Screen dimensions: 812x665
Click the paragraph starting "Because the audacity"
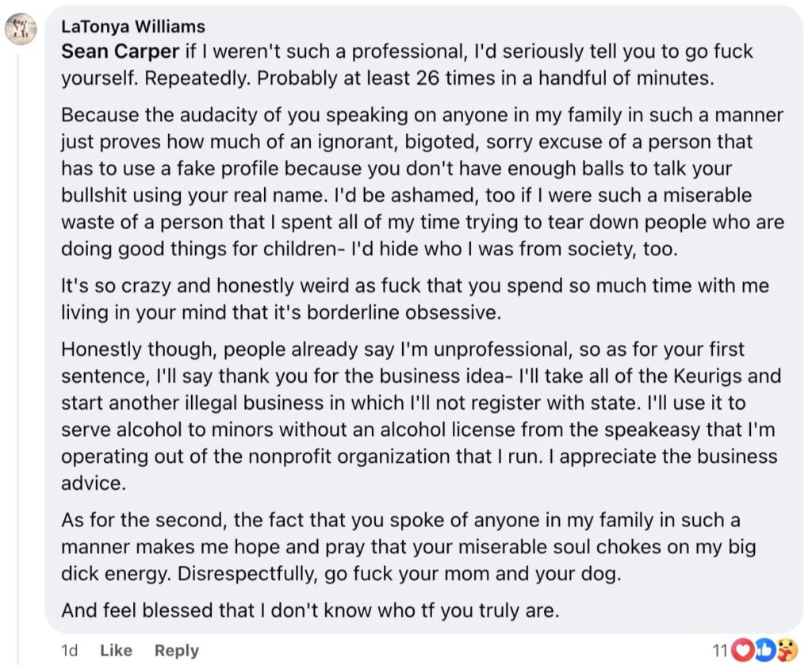click(x=423, y=182)
